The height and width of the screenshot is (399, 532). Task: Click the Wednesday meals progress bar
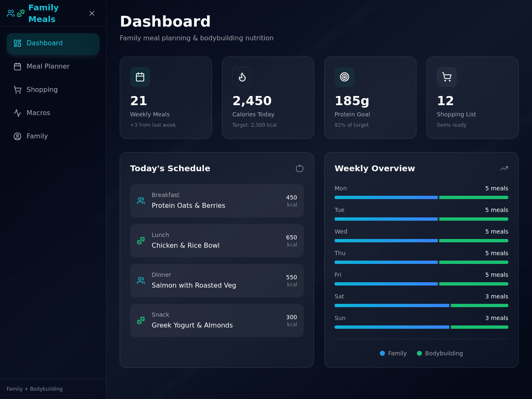click(x=421, y=241)
